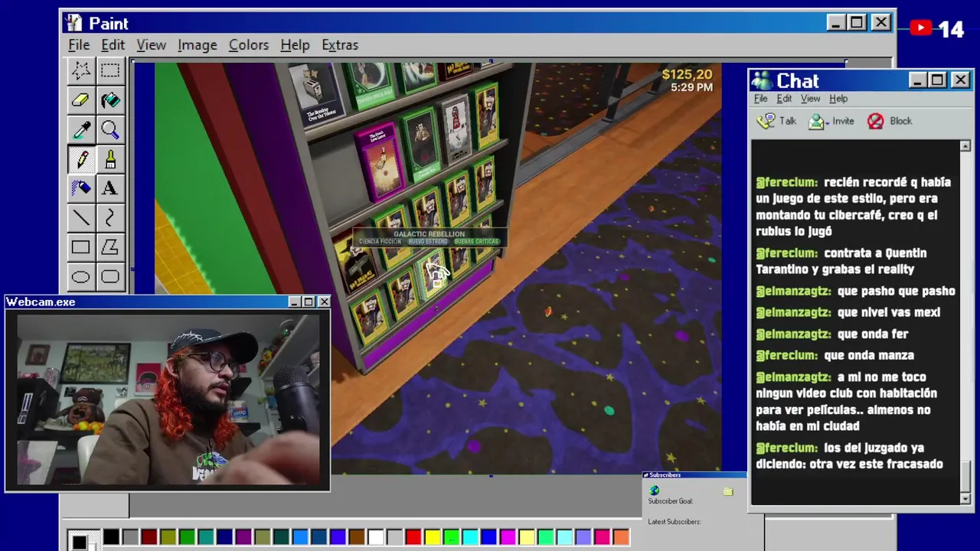The image size is (980, 551).
Task: Click the CIENCIA FICCIÓN tag label
Action: coord(380,242)
